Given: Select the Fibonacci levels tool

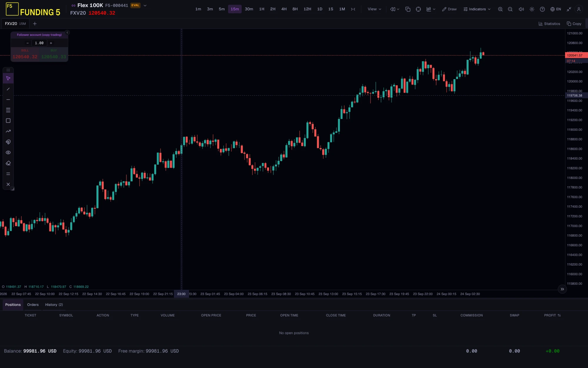Looking at the screenshot, I should point(8,110).
